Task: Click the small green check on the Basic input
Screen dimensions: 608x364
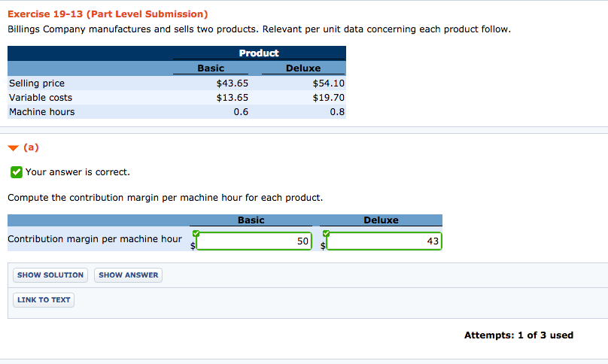Action: 196,233
